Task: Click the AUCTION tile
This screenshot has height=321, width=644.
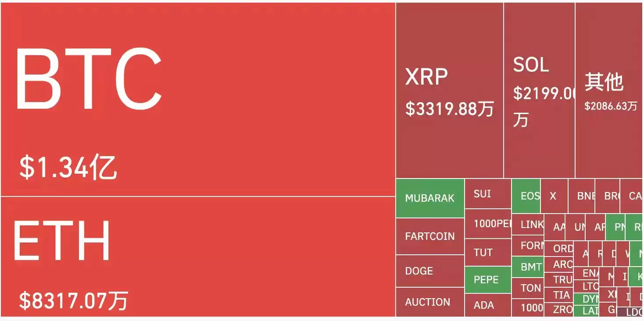Action: pyautogui.click(x=430, y=302)
